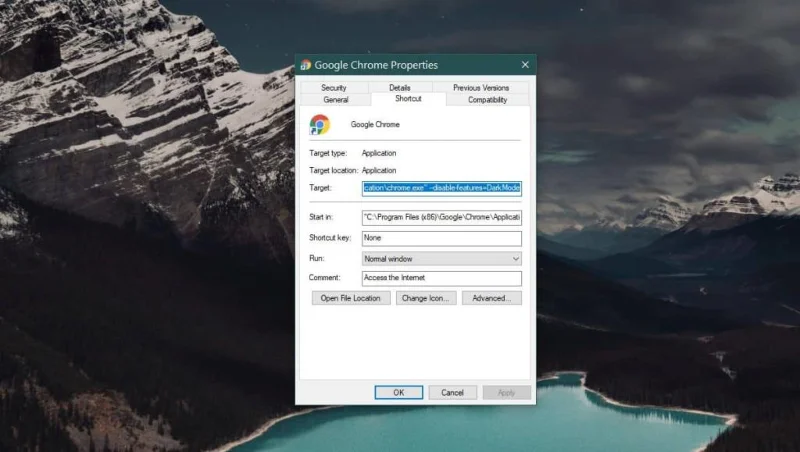Viewport: 800px width, 452px height.
Task: Go to the Compatibility tab
Action: click(x=488, y=99)
